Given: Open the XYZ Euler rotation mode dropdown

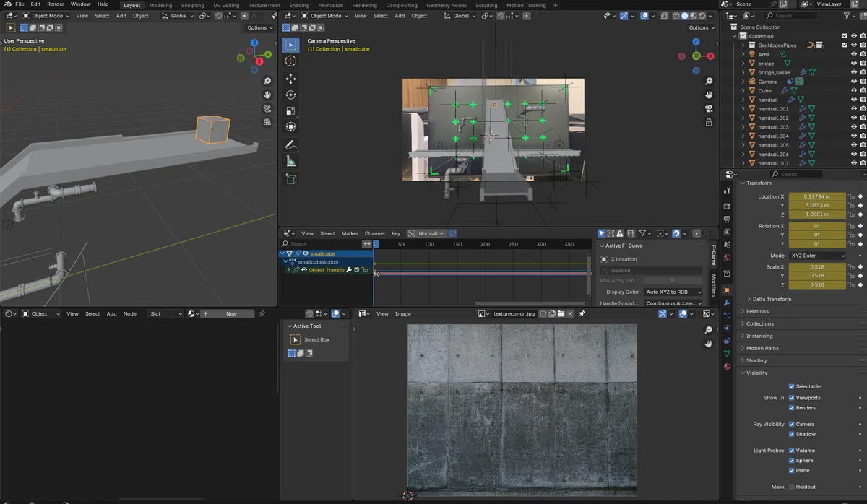Looking at the screenshot, I should (x=816, y=256).
